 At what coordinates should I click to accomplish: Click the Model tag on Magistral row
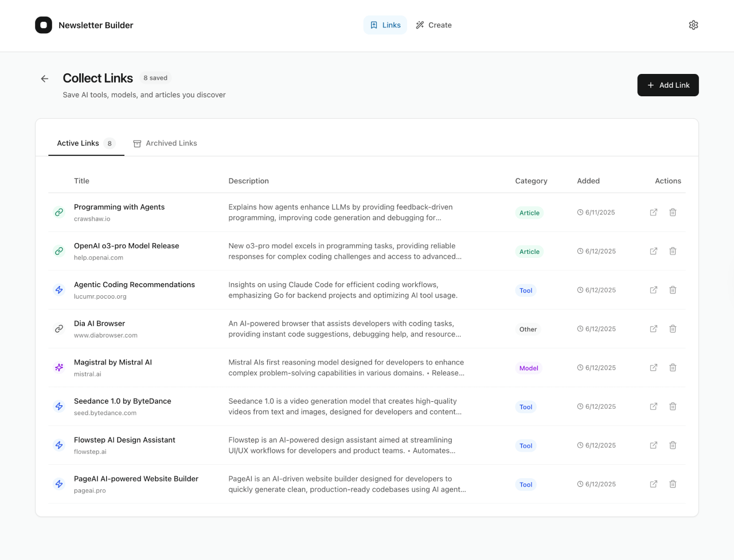pyautogui.click(x=529, y=368)
